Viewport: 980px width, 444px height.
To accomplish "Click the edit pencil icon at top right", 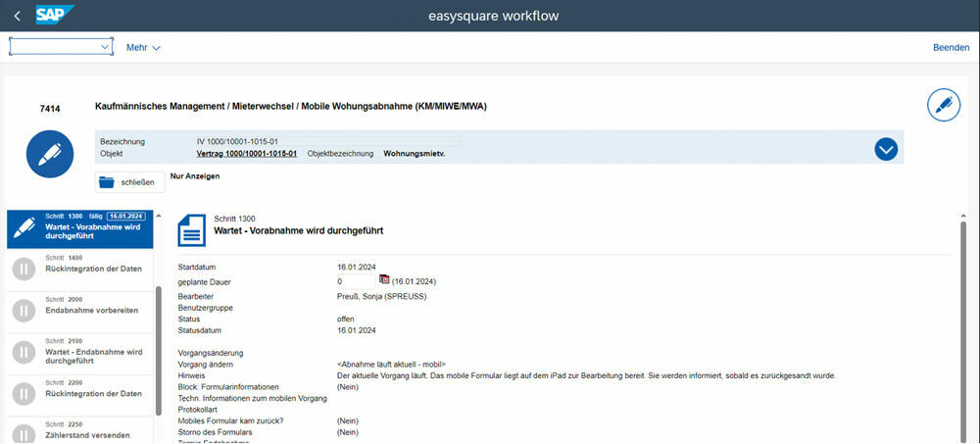I will (943, 105).
